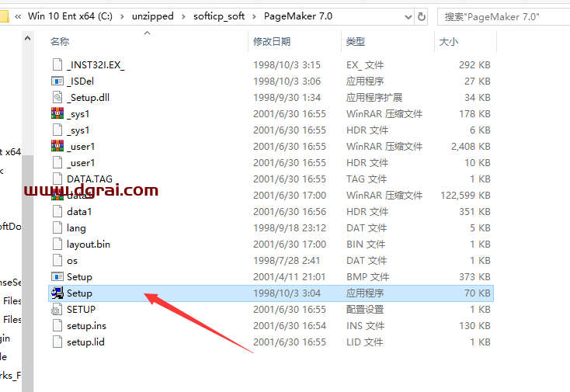The width and height of the screenshot is (570, 392).
Task: Click the layout.bin file icon
Action: click(x=57, y=245)
